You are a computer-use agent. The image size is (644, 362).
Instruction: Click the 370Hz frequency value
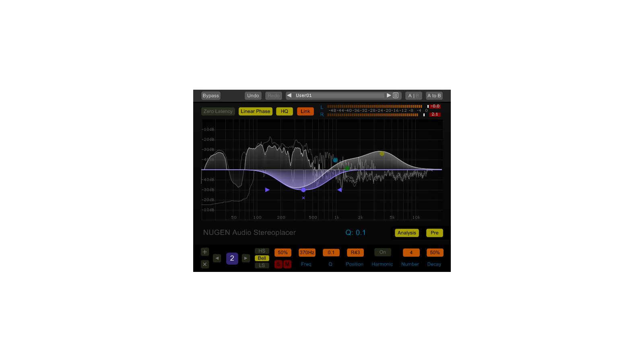(x=307, y=253)
